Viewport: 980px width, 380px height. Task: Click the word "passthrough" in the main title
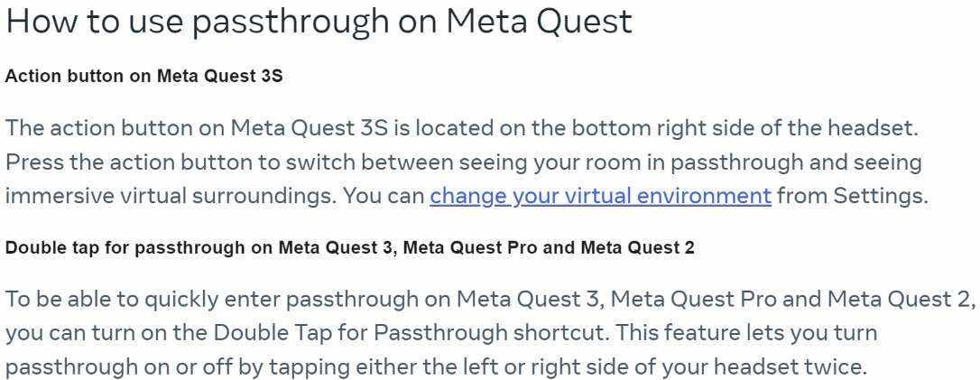coord(303,22)
